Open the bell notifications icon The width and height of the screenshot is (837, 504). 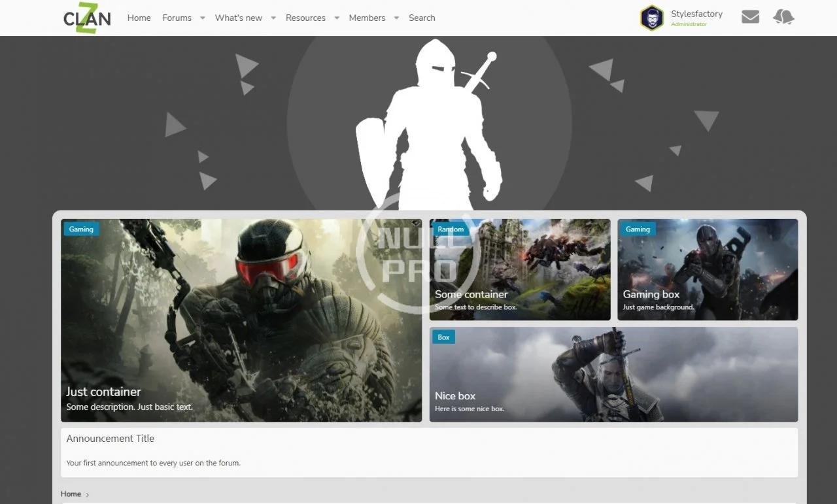coord(783,17)
